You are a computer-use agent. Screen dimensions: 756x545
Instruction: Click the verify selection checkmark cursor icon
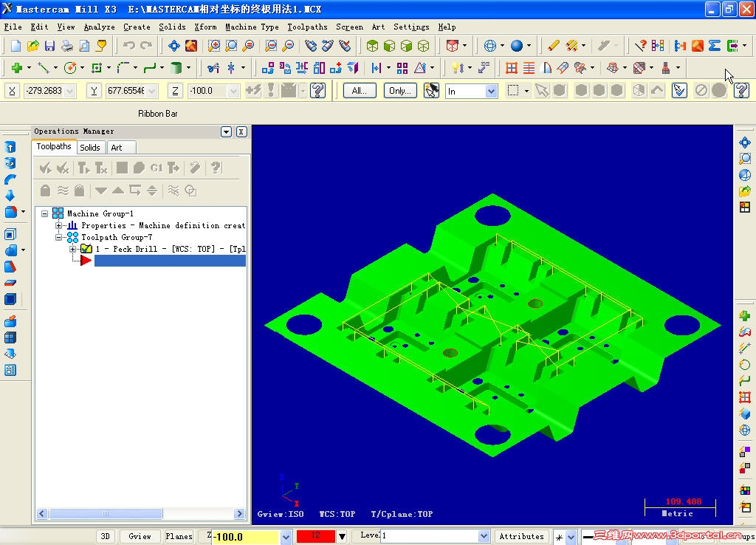point(679,90)
